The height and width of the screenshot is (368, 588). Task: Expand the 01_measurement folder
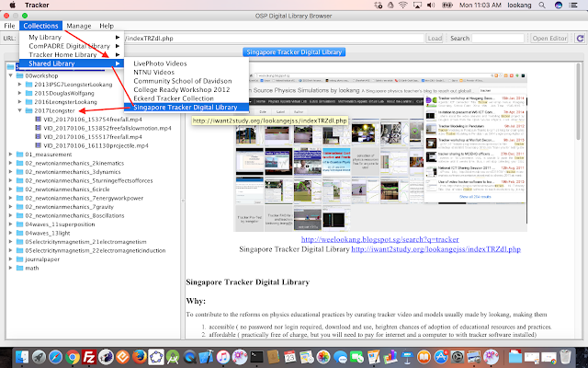(x=11, y=154)
